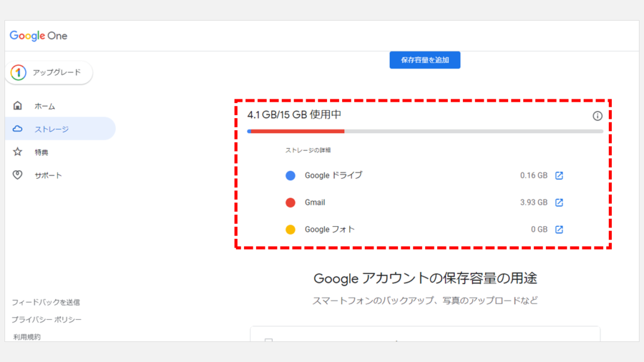Select ホーム in the sidebar
Screen dimensions: 644x362
point(60,106)
